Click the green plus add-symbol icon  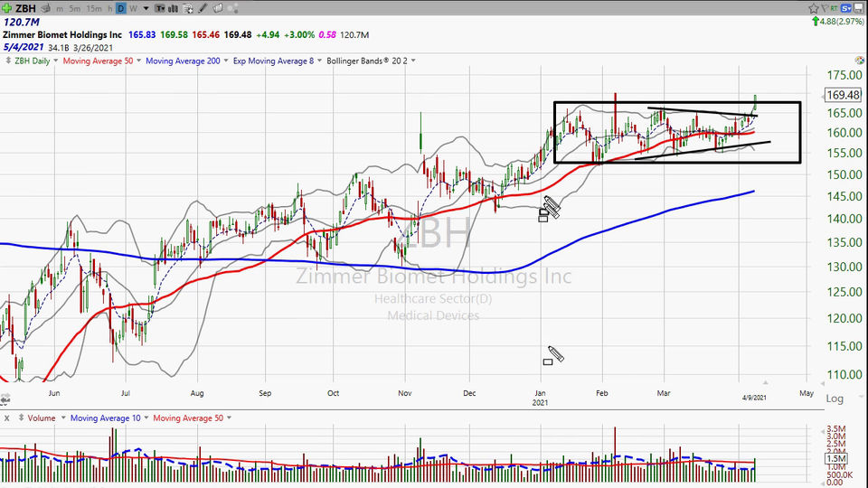pyautogui.click(x=6, y=8)
